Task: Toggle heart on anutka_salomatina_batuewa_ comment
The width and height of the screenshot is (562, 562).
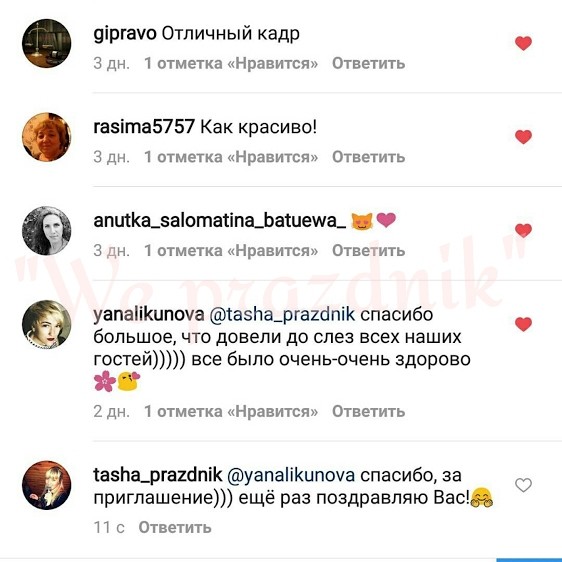Action: 523,230
